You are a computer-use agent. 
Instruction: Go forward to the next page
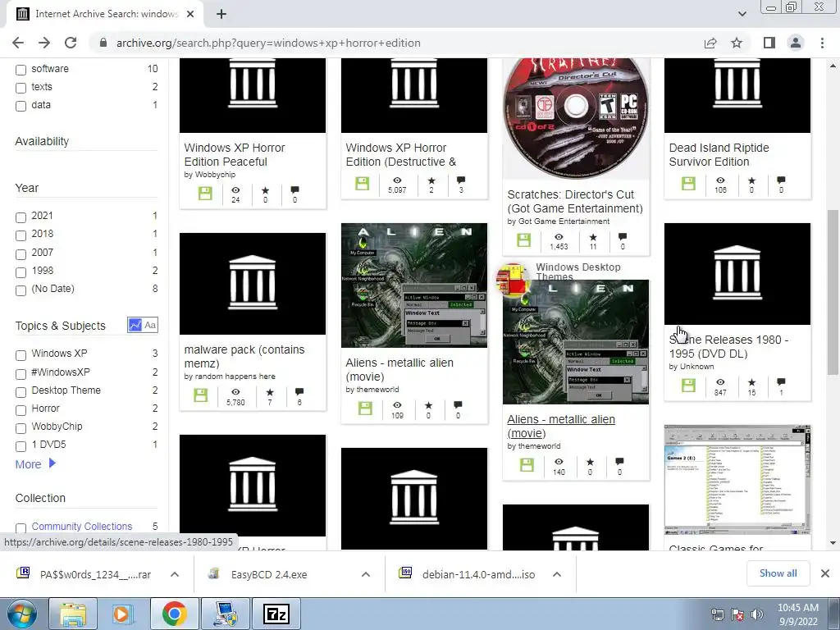point(44,43)
